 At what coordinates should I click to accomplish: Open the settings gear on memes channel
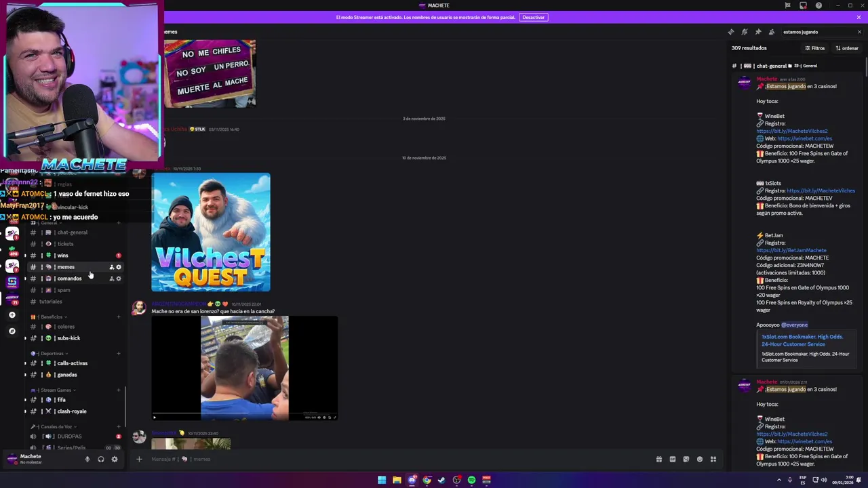tap(119, 267)
